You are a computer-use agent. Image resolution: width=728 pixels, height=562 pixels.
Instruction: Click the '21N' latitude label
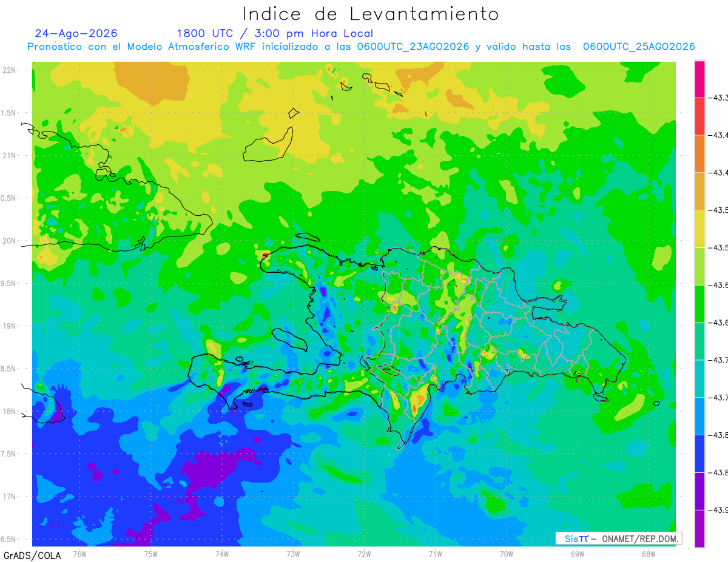tap(10, 156)
